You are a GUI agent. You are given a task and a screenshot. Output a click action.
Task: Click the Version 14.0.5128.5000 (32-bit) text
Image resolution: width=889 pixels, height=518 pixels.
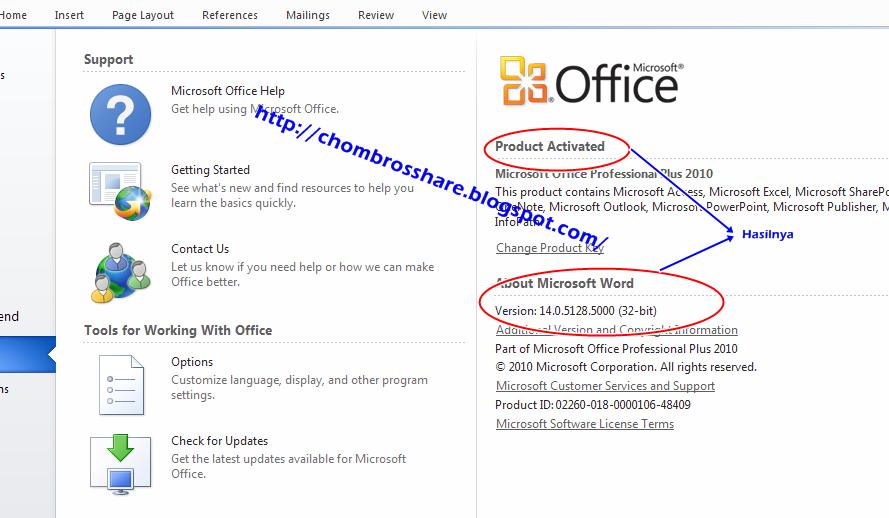(575, 311)
